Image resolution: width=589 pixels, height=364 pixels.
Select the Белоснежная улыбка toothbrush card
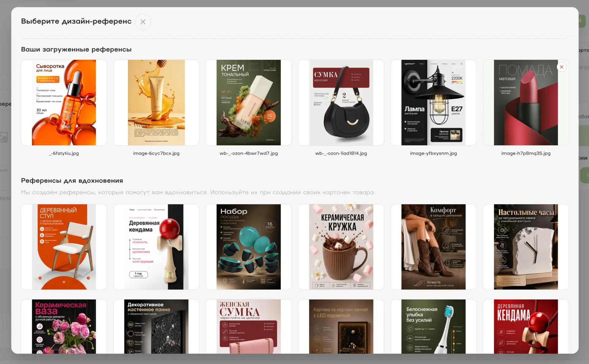pyautogui.click(x=433, y=327)
